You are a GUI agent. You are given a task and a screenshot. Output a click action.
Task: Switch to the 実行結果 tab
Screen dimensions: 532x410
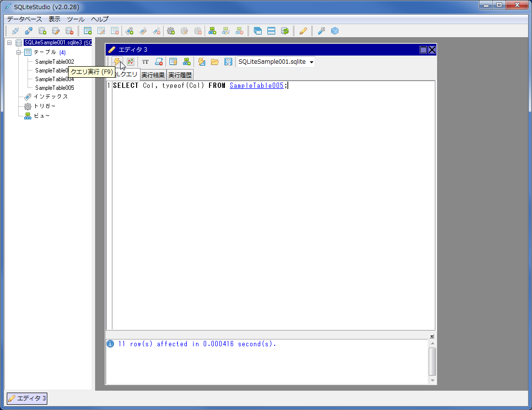point(153,75)
